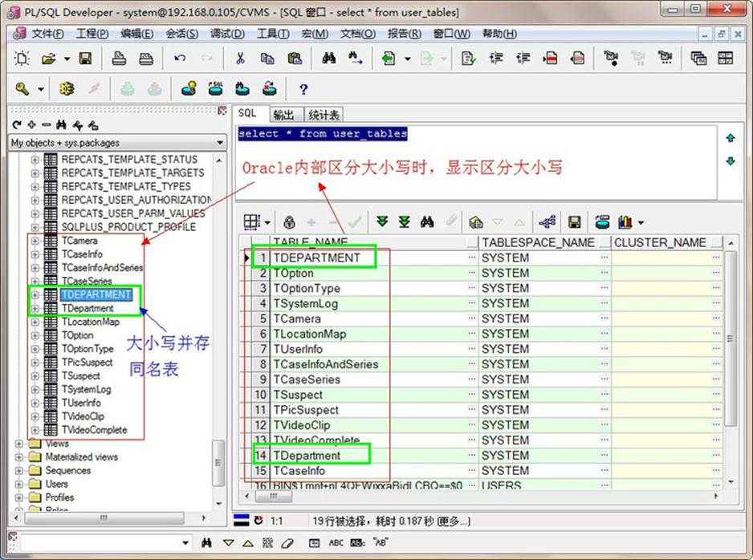Open the My objects + sys.packages filter dropdown
This screenshot has width=753, height=560.
click(x=220, y=143)
